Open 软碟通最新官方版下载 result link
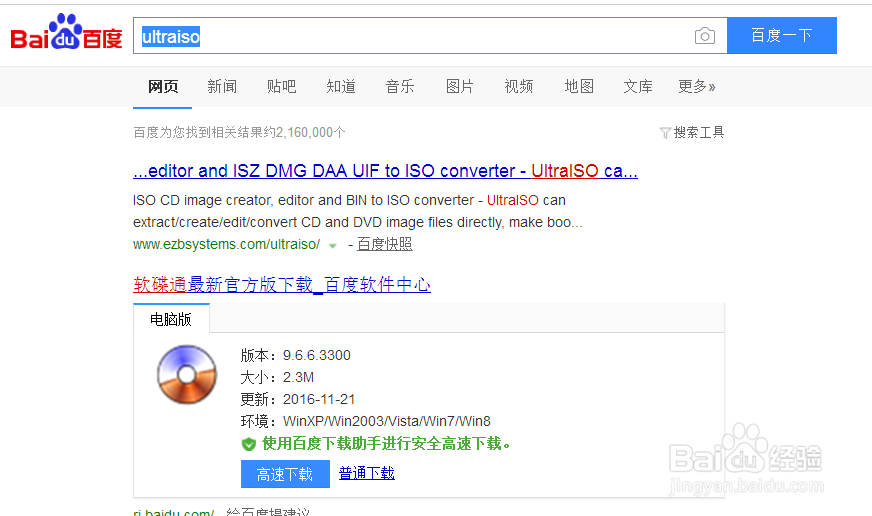The height and width of the screenshot is (516, 872). pos(281,285)
